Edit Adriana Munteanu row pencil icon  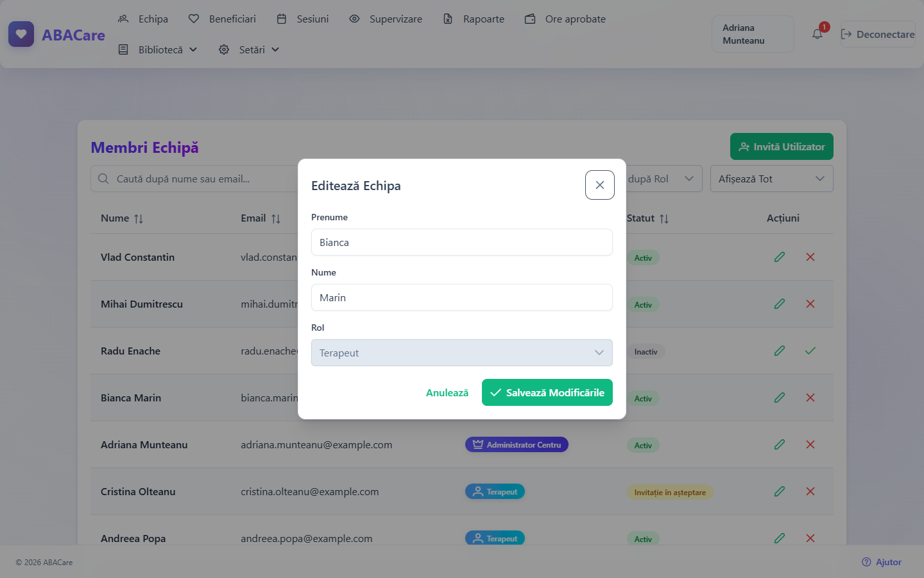click(780, 444)
